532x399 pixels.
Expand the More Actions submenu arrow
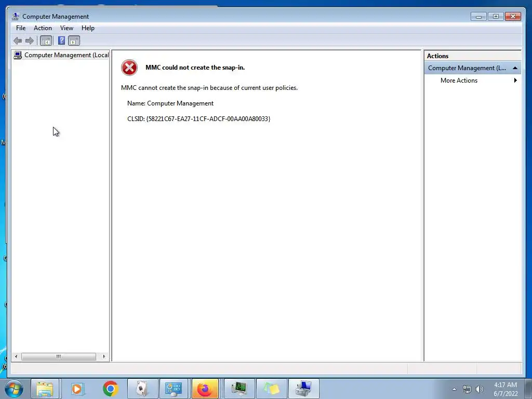click(x=515, y=81)
